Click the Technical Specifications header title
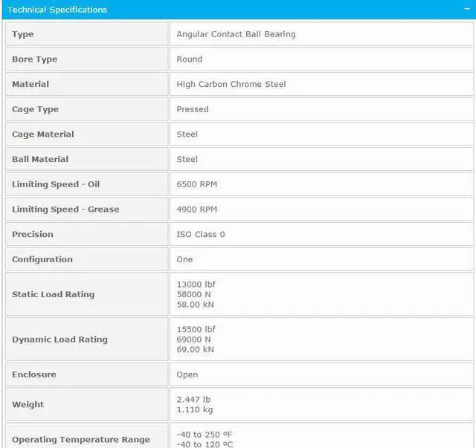 [x=57, y=10]
